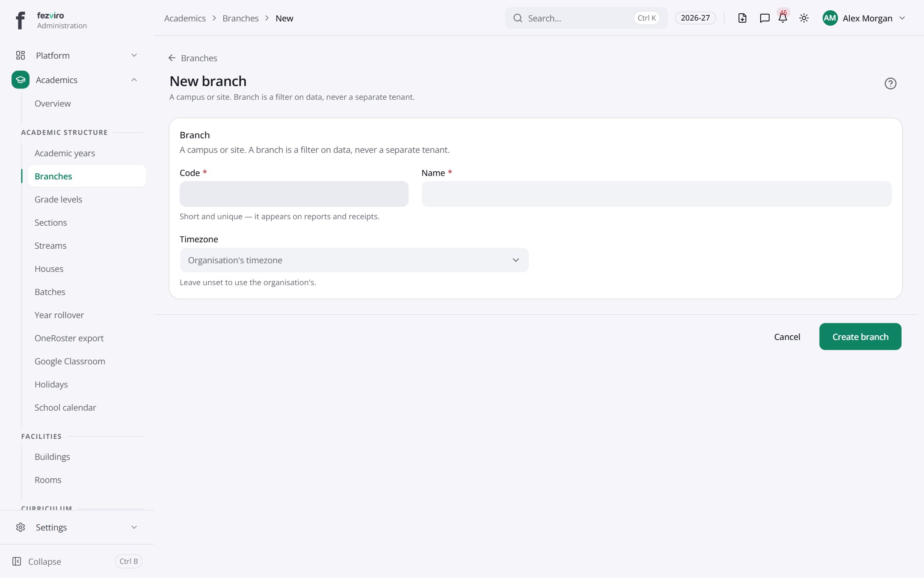Open the downloads file icon in header

click(x=742, y=18)
